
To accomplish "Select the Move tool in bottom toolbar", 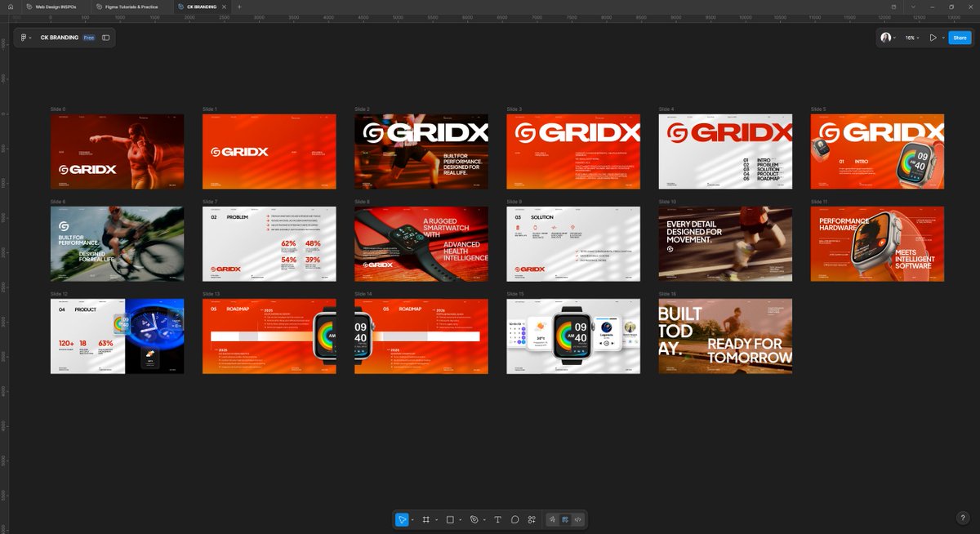I will coord(402,519).
